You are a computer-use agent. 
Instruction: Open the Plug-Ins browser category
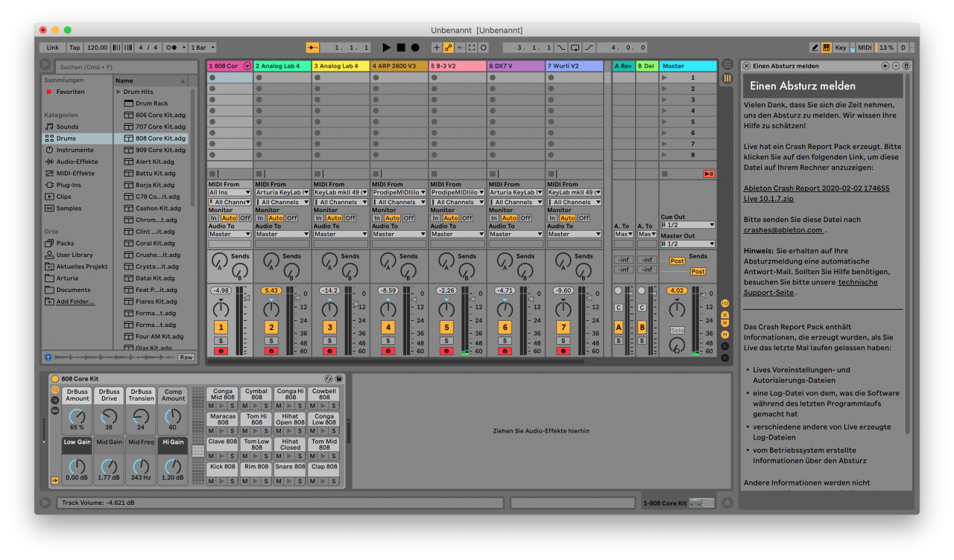pyautogui.click(x=69, y=185)
